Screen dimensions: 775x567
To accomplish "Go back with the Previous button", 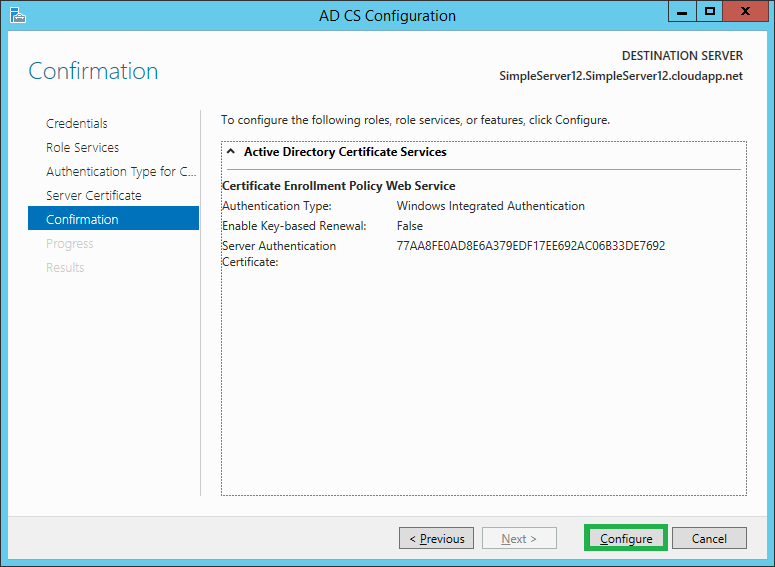I will 437,539.
